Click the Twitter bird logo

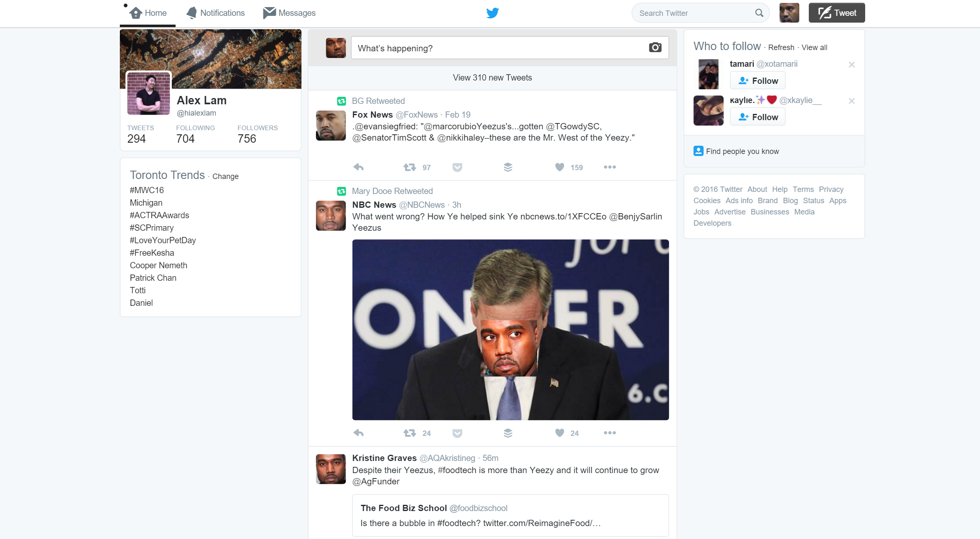click(x=492, y=13)
